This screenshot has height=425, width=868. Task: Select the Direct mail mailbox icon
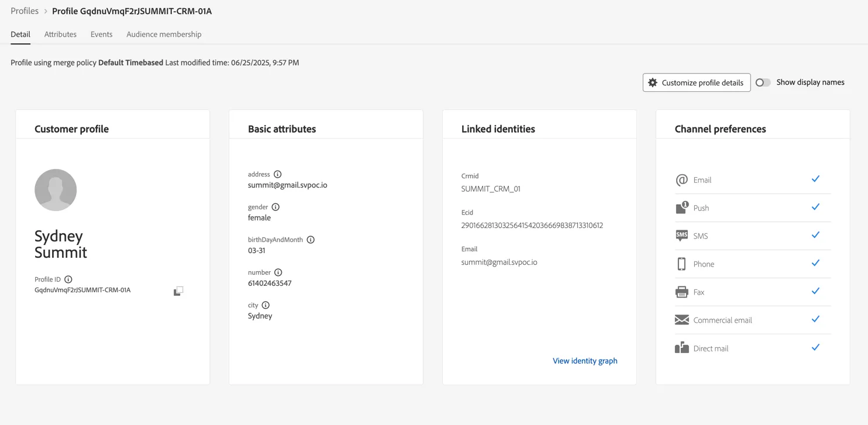point(681,348)
